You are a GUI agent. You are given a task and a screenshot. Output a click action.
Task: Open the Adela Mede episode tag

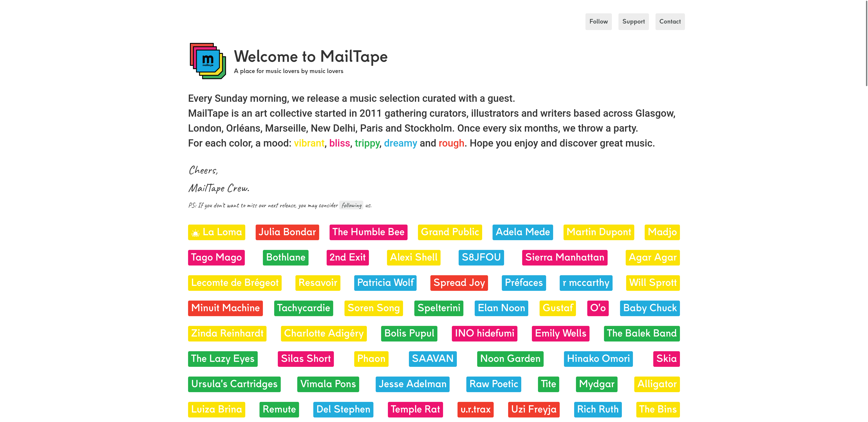pyautogui.click(x=523, y=232)
